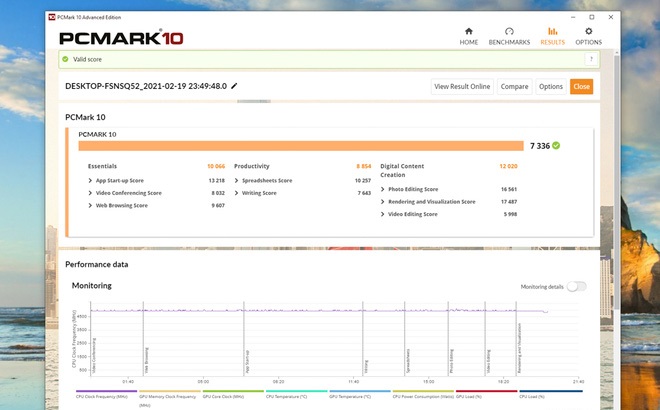Go to the Home icon
Viewport: 660px width, 410px height.
coord(468,31)
